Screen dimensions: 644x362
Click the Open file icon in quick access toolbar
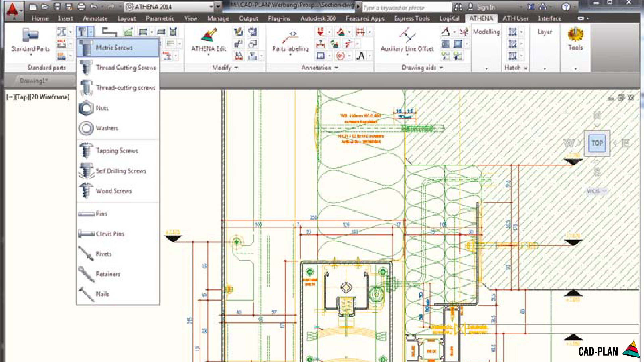point(45,7)
